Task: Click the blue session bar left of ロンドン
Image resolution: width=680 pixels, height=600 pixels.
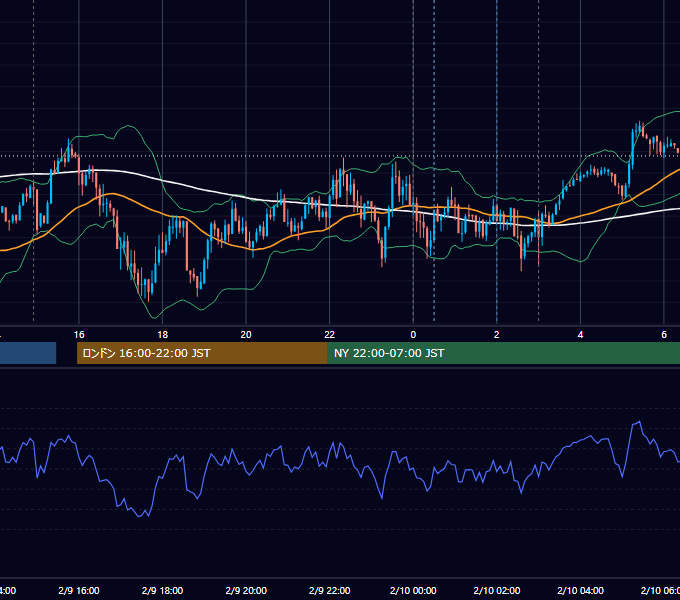Action: click(x=28, y=353)
